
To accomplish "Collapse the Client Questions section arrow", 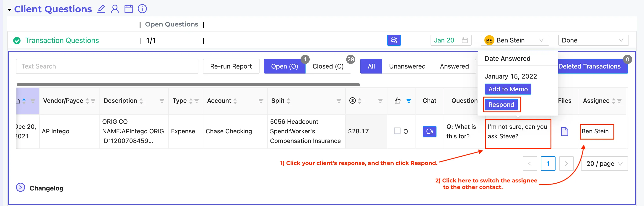I will (x=10, y=10).
